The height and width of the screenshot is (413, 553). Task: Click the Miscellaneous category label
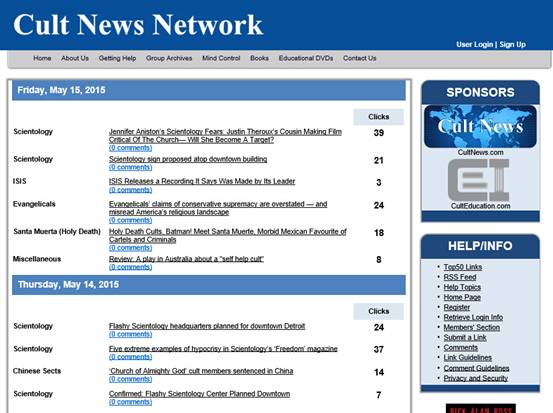(x=37, y=259)
